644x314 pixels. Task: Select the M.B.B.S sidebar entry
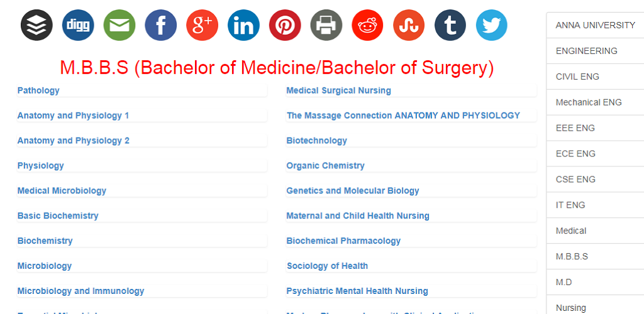(x=595, y=257)
